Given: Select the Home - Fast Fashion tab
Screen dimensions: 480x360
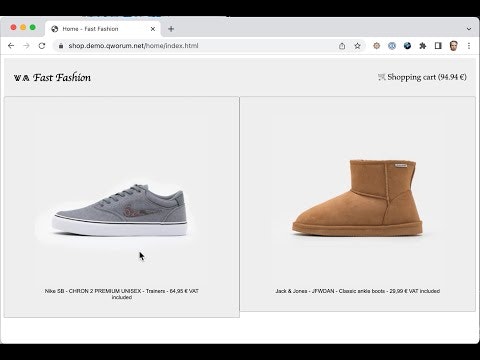Looking at the screenshot, I should (103, 29).
